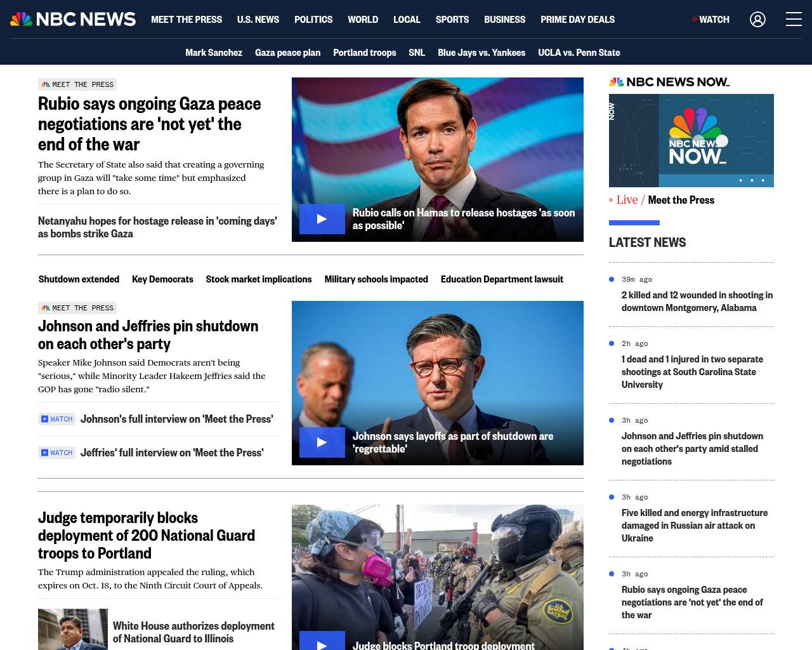812x650 pixels.
Task: Open the hamburger menu icon
Action: (794, 20)
